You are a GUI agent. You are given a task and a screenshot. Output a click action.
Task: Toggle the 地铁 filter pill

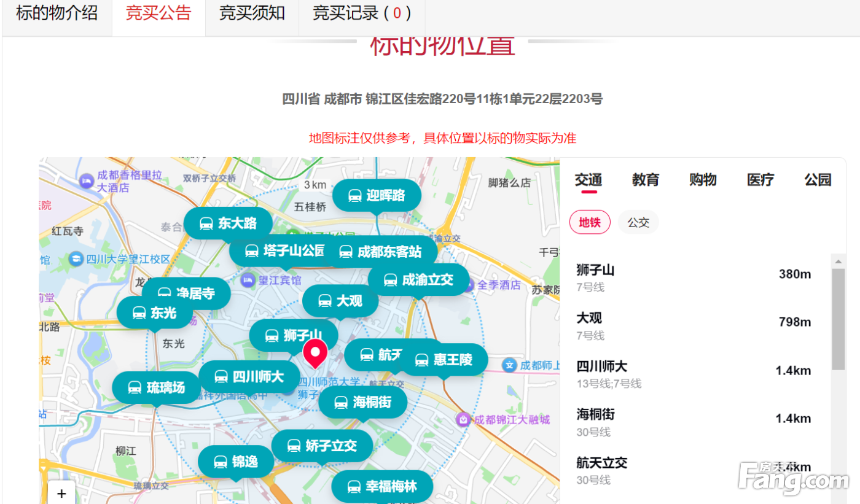click(590, 222)
